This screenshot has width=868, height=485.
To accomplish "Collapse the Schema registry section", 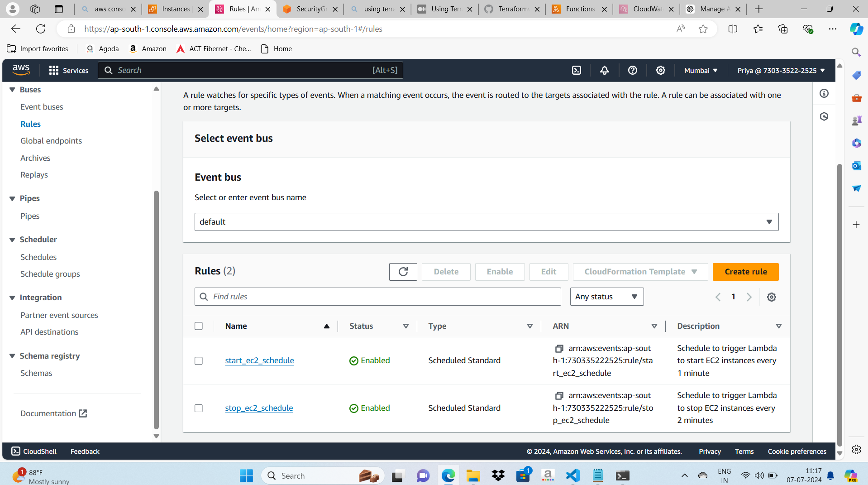I will coord(12,356).
